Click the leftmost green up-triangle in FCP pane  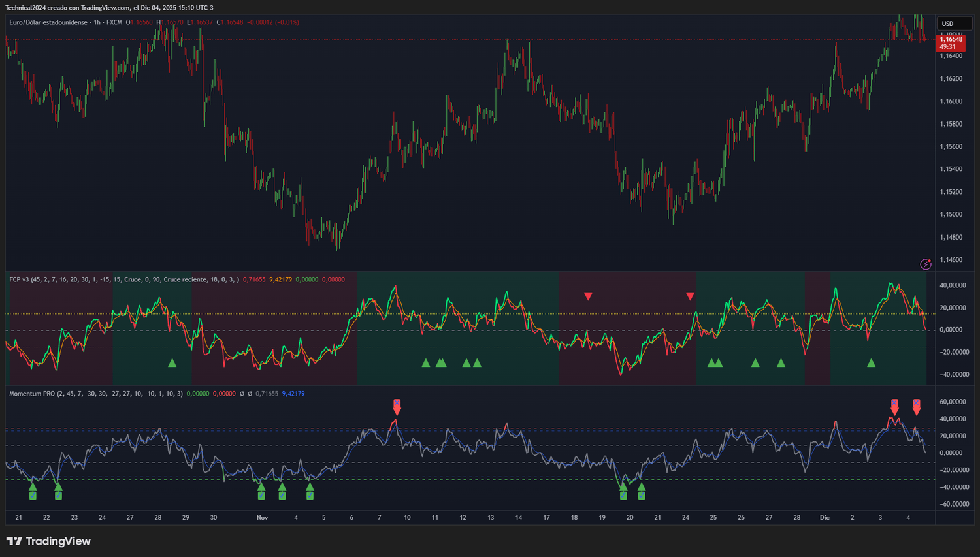(172, 362)
